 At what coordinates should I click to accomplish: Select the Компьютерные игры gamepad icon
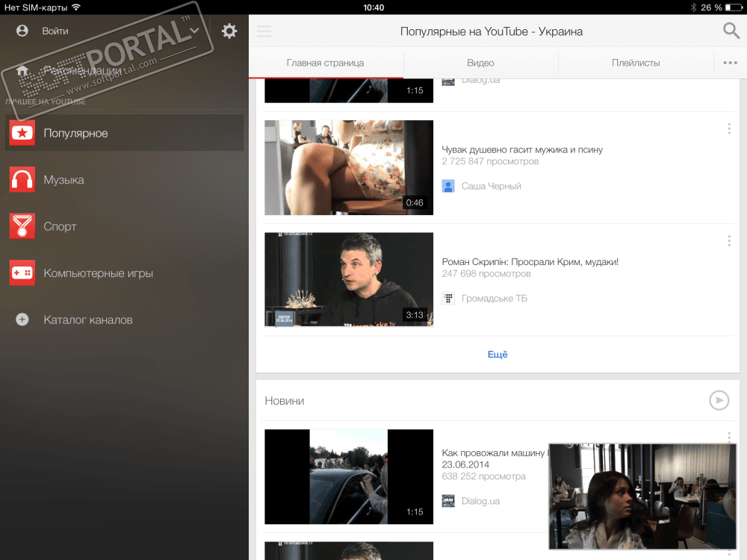coord(22,273)
